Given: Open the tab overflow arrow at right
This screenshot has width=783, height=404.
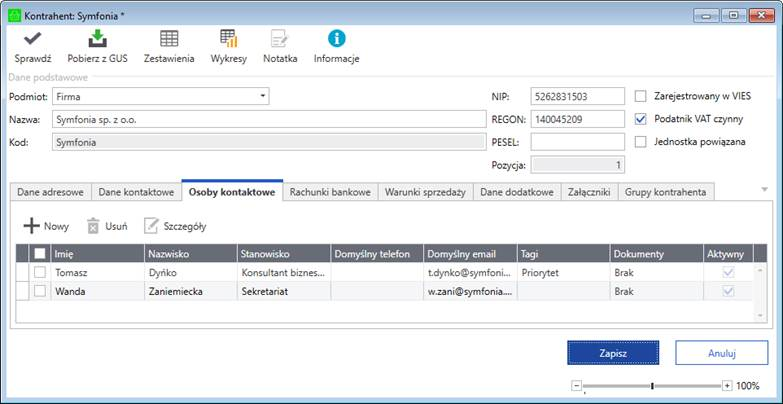Looking at the screenshot, I should 765,189.
